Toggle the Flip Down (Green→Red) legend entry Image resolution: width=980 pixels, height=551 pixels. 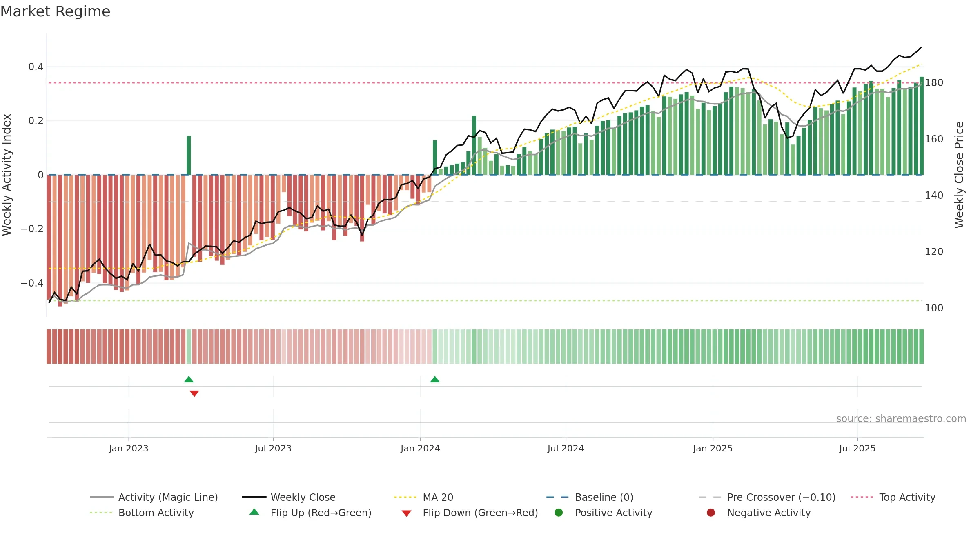470,513
